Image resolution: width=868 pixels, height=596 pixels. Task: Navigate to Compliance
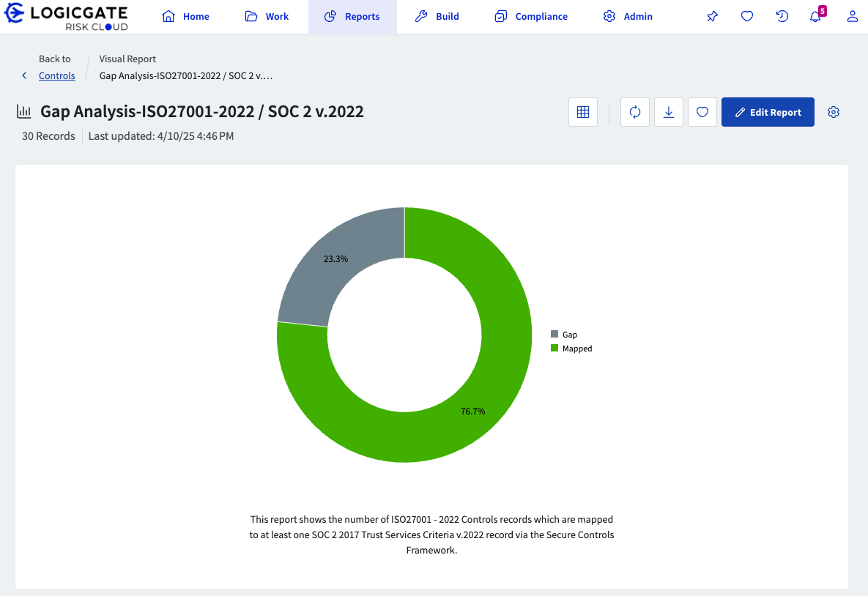click(531, 17)
